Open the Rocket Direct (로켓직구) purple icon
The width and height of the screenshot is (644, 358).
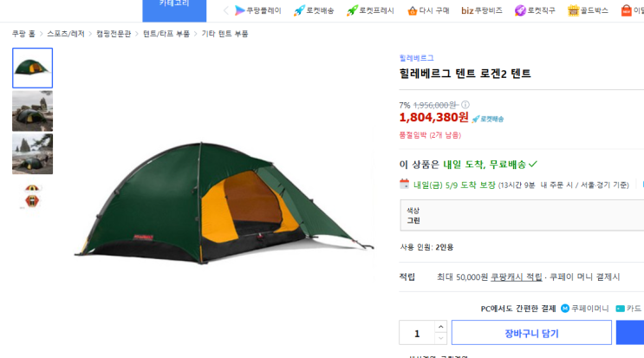coord(520,10)
